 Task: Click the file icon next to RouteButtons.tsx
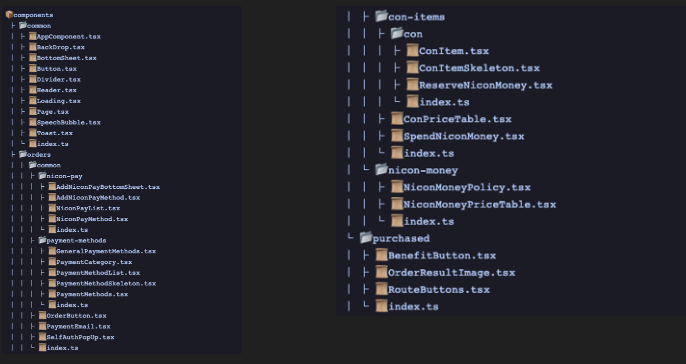point(382,289)
